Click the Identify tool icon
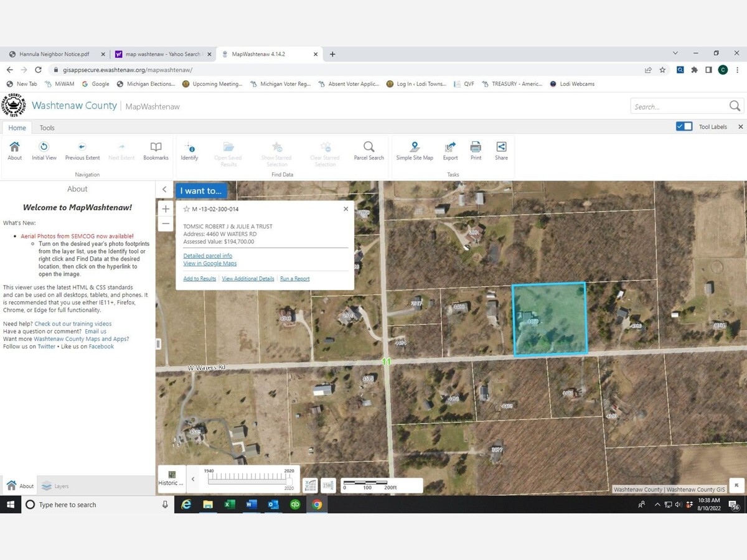 [189, 148]
